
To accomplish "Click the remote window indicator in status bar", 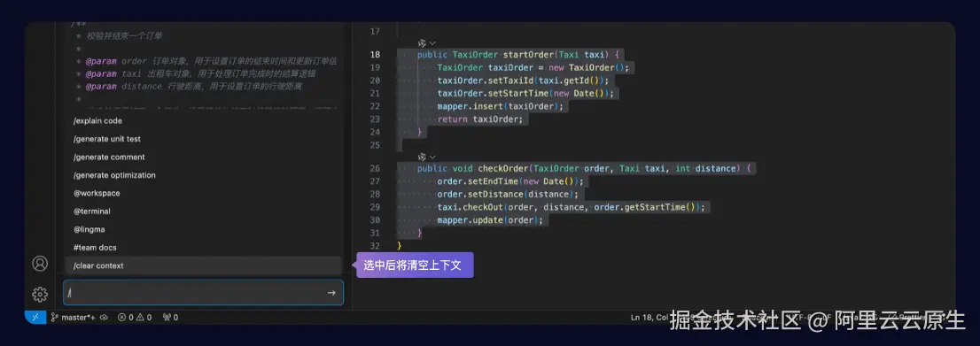I will pyautogui.click(x=35, y=318).
